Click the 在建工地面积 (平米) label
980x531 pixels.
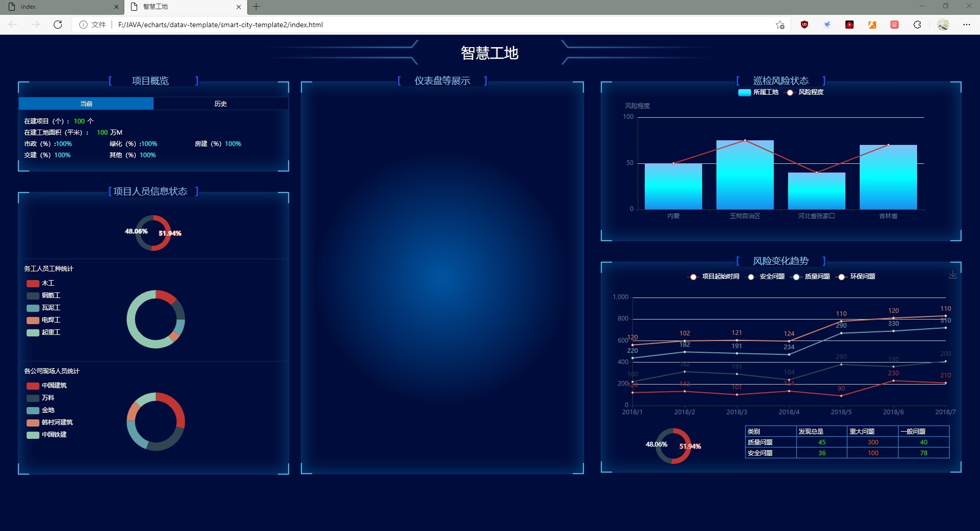coord(56,133)
